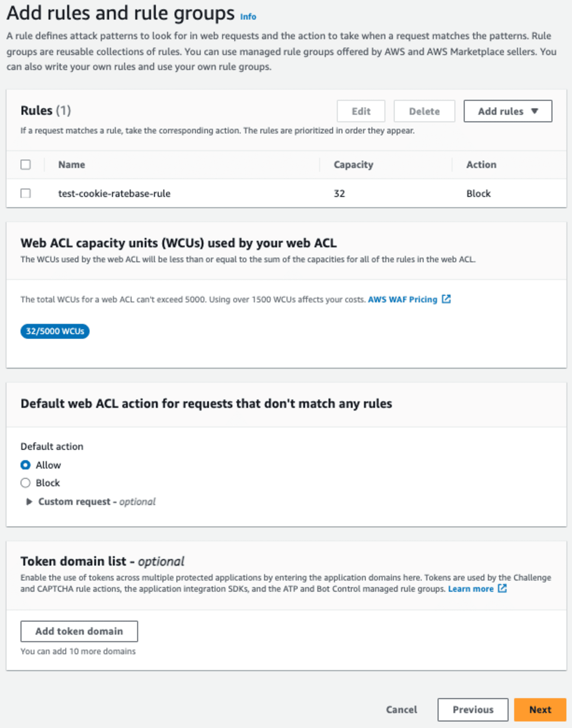Click the Action column header
The image size is (572, 728).
(x=481, y=165)
